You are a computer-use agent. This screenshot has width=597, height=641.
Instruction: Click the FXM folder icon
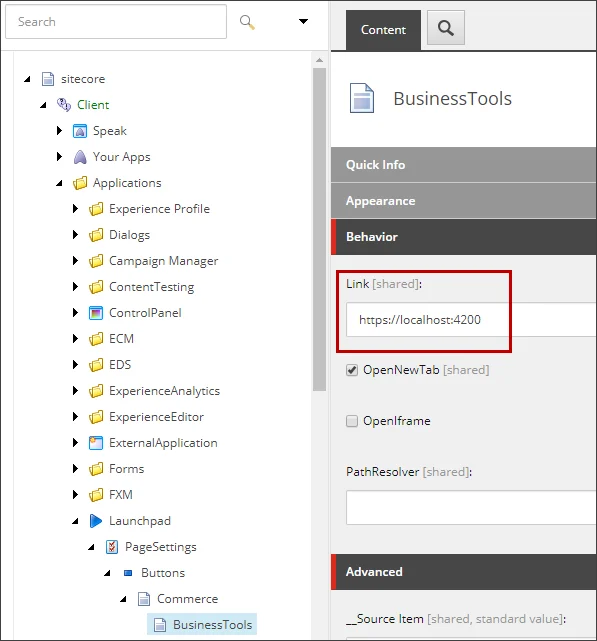[96, 495]
